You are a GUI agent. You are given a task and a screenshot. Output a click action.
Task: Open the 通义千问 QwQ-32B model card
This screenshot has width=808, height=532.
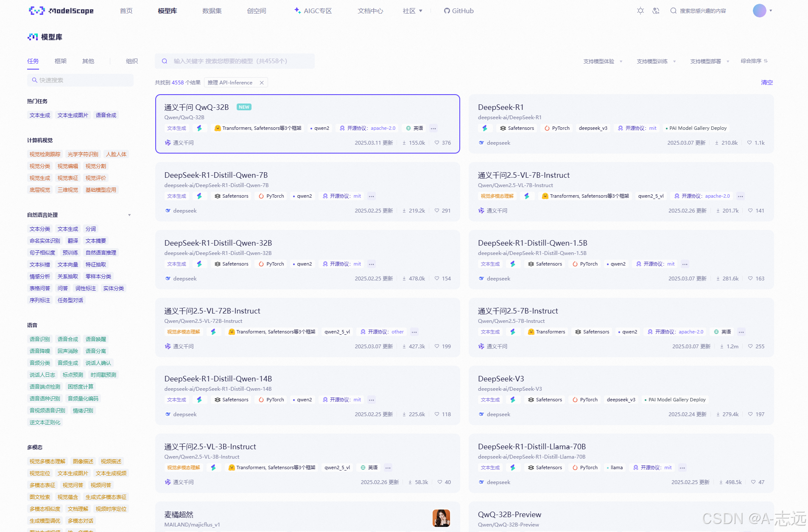(x=308, y=124)
